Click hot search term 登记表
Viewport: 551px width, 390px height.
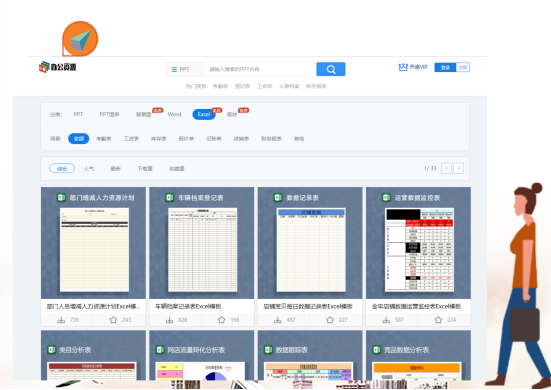242,86
